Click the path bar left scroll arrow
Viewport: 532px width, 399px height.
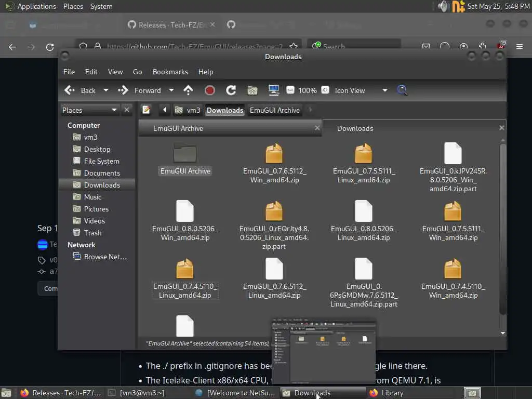tap(165, 110)
